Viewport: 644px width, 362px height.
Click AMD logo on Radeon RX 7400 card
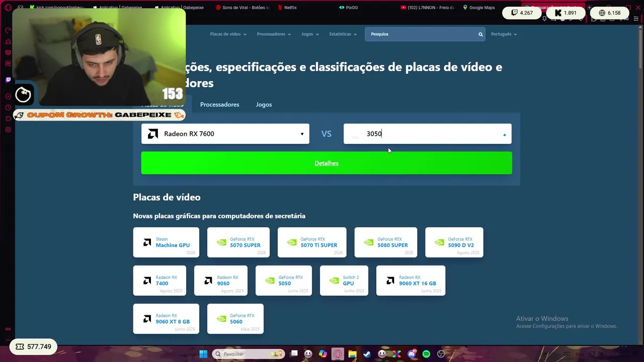click(x=147, y=281)
